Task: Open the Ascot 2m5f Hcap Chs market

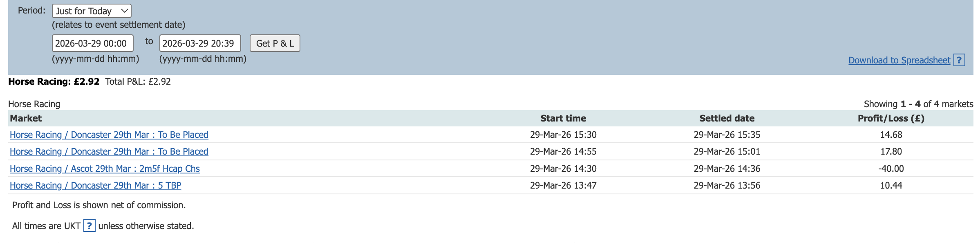Action: click(105, 169)
